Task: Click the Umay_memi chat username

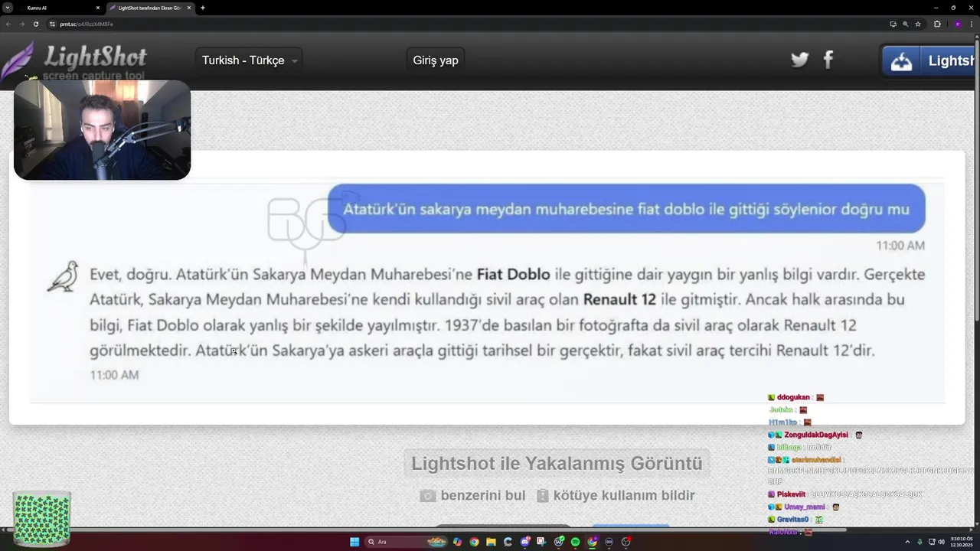Action: (805, 507)
